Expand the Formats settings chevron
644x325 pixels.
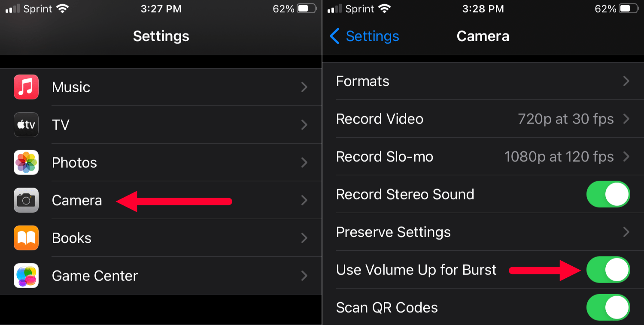(626, 81)
